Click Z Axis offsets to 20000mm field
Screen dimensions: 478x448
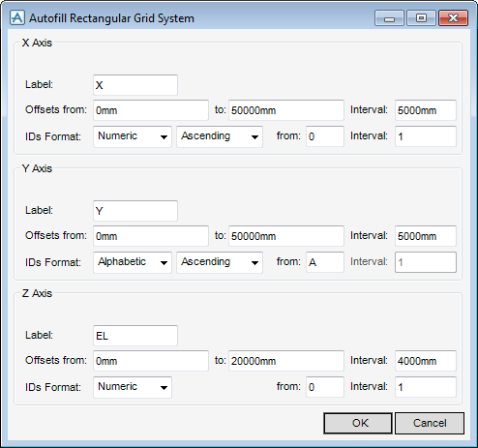286,361
